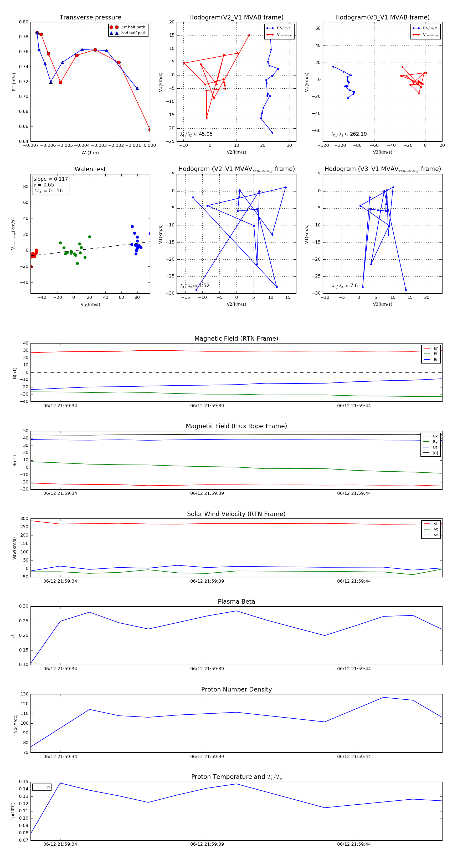This screenshot has width=473, height=868.
Task: Click '06/12 21:59:34' tick under RTN magnetic field
Action: 60,406
